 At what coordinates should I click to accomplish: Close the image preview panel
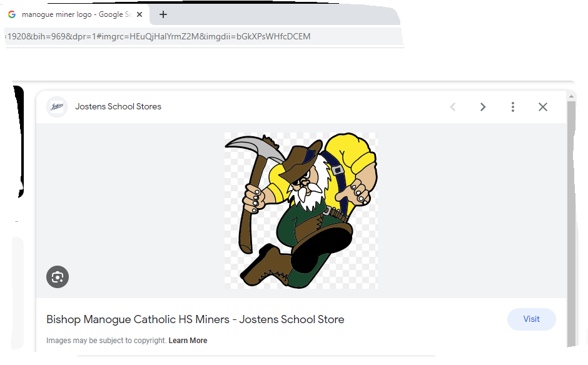(542, 107)
